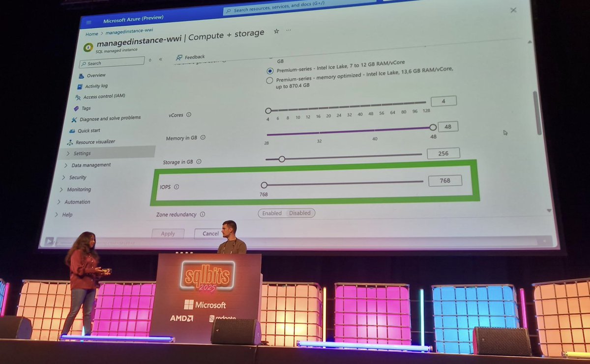Select Premium-series memory optimized radio option

[x=269, y=81]
